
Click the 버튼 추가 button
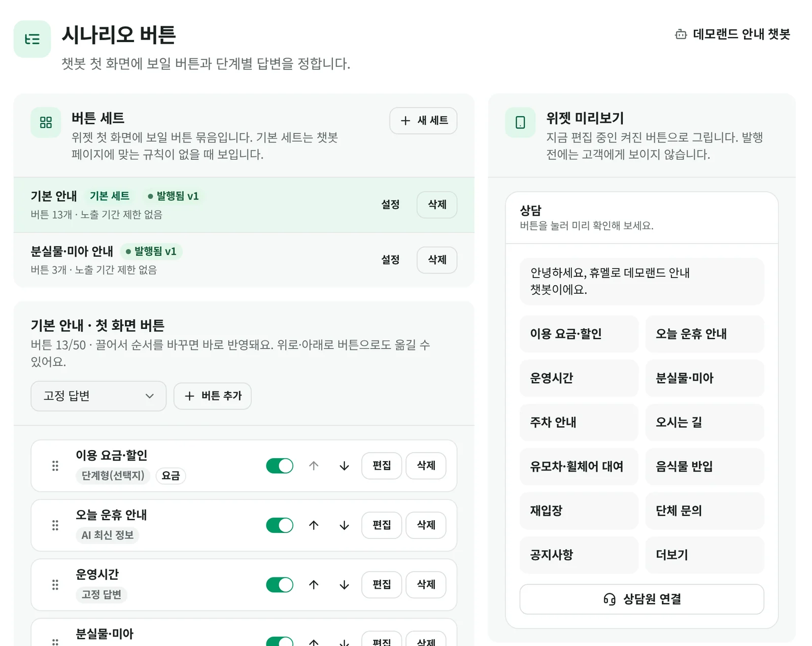point(213,396)
